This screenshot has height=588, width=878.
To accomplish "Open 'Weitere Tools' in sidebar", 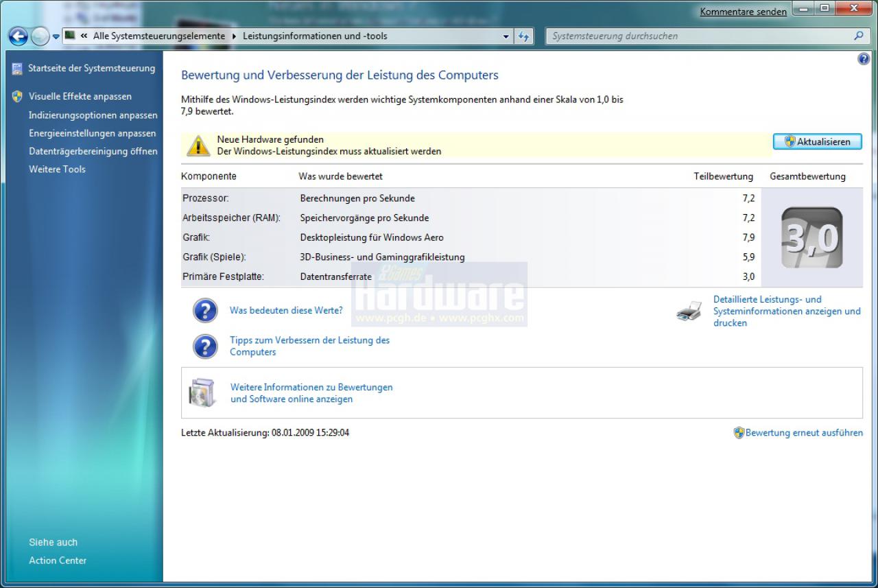I will [x=57, y=169].
